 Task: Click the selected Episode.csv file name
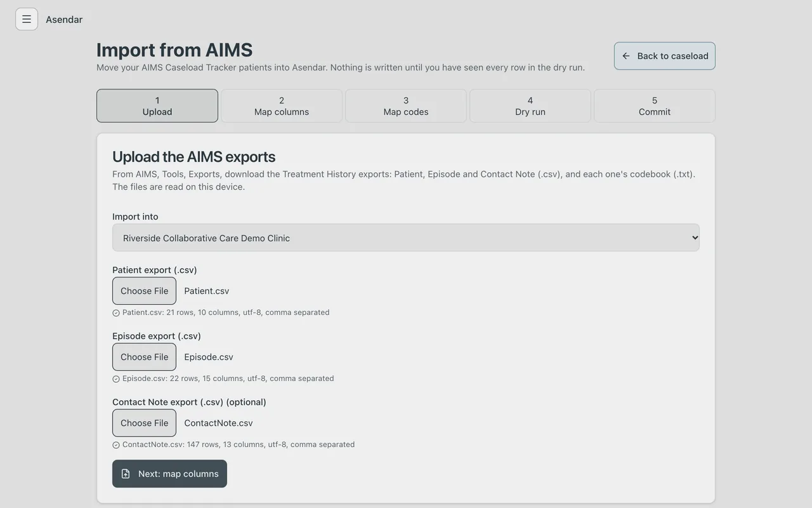[x=209, y=357]
